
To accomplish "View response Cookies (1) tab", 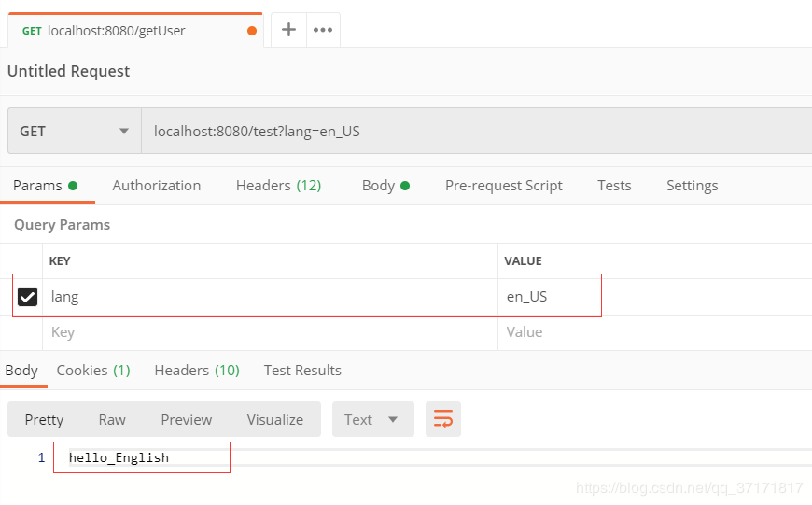I will point(93,370).
